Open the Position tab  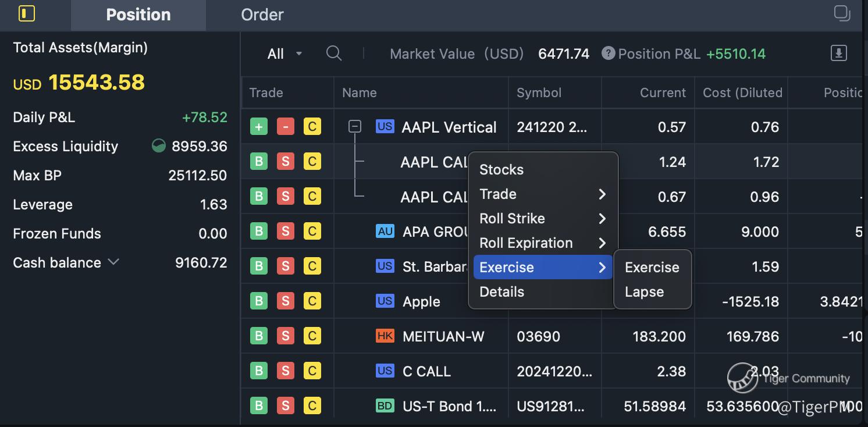point(138,15)
